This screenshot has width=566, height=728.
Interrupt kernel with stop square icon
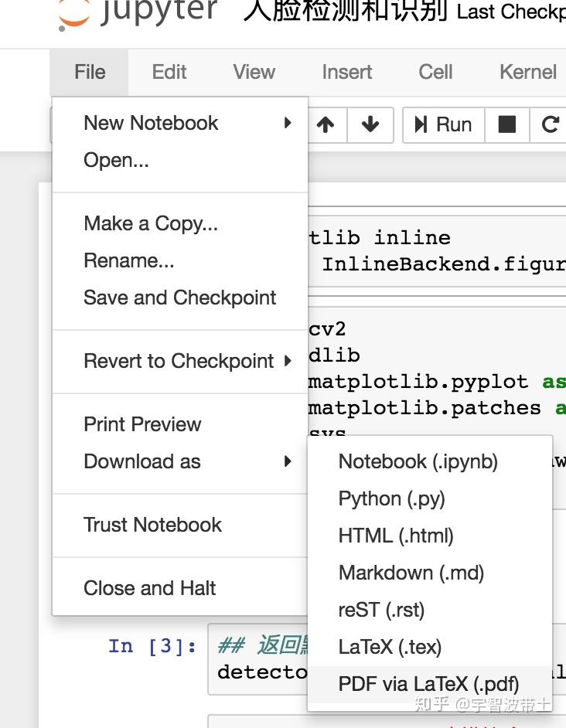pyautogui.click(x=507, y=124)
